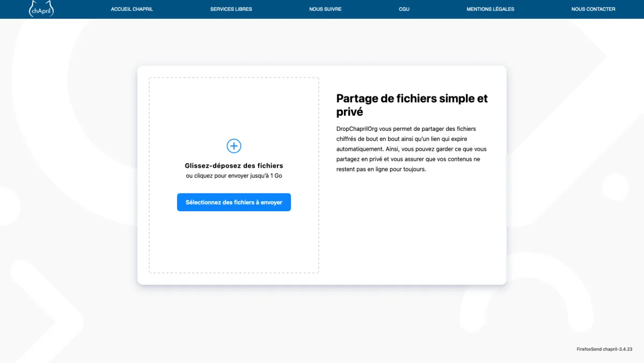
Task: Open Nous Suivre menu item
Action: click(x=325, y=9)
